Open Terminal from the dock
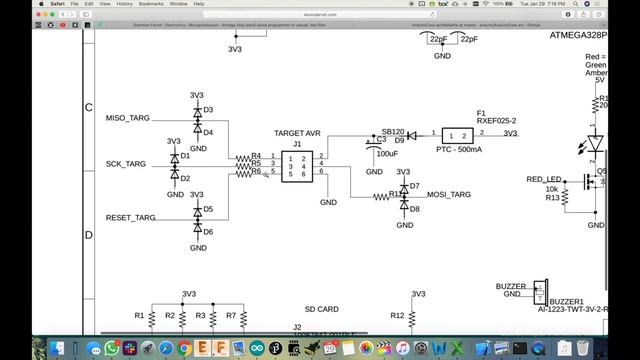 [x=520, y=349]
